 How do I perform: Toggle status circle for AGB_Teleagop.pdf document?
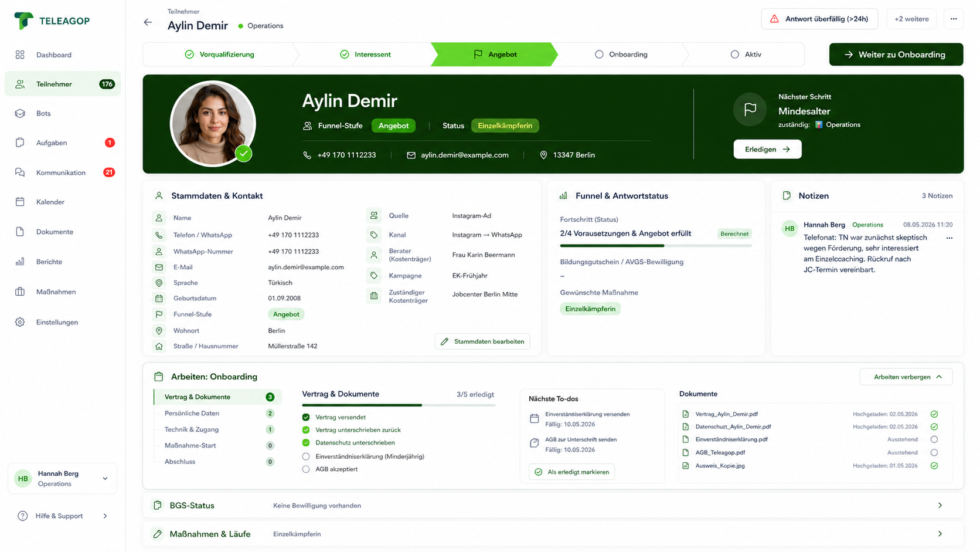tap(934, 452)
